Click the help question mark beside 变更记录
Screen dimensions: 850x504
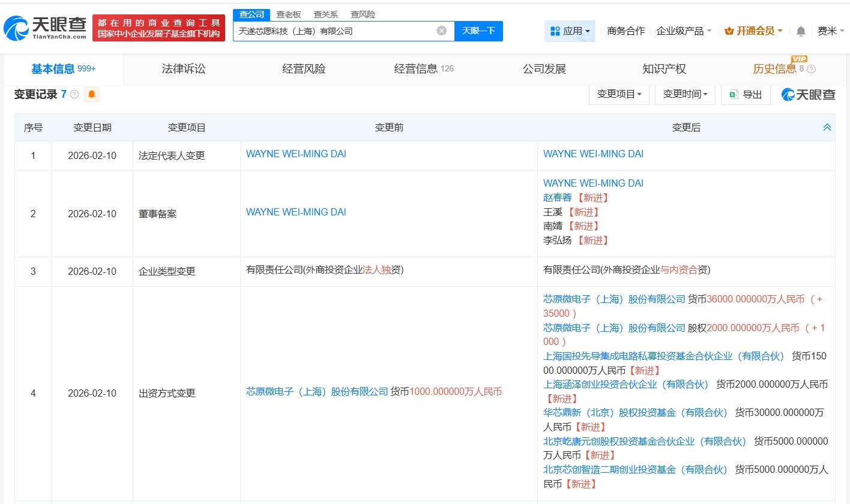74,94
